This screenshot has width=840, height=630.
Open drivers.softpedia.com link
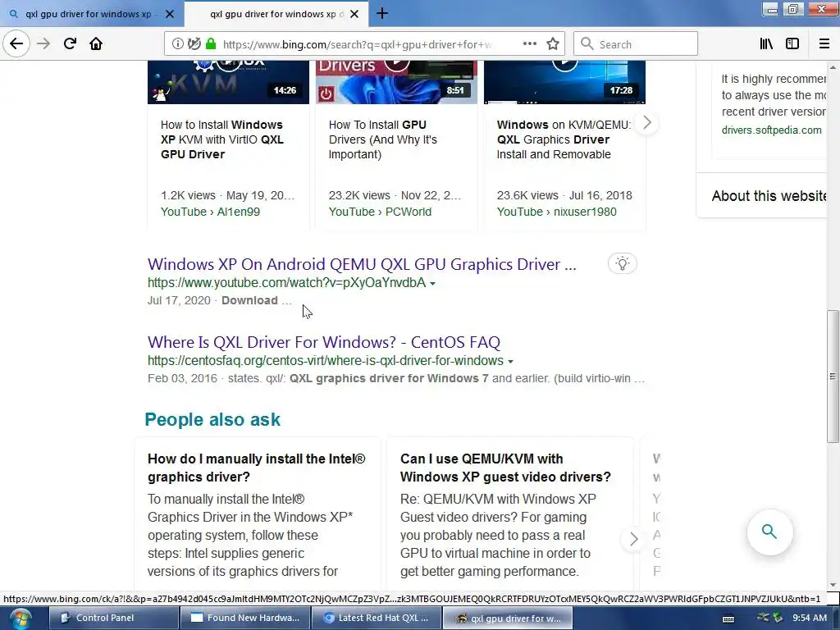771,130
